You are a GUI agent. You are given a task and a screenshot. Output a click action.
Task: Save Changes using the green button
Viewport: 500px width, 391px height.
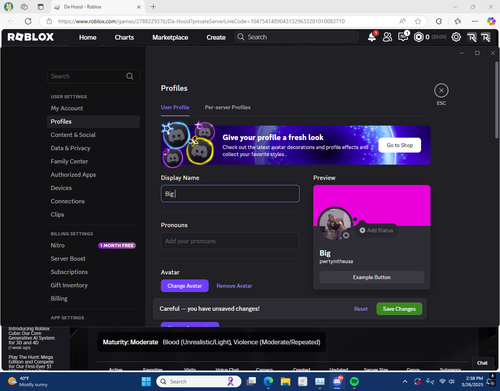tap(399, 309)
